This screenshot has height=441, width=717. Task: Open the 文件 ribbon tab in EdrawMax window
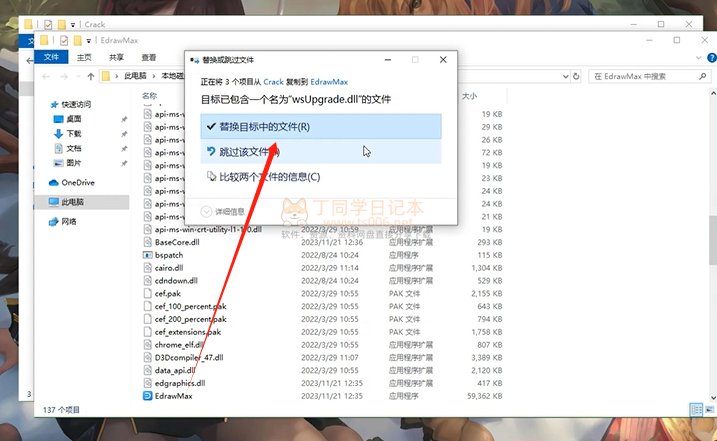51,57
